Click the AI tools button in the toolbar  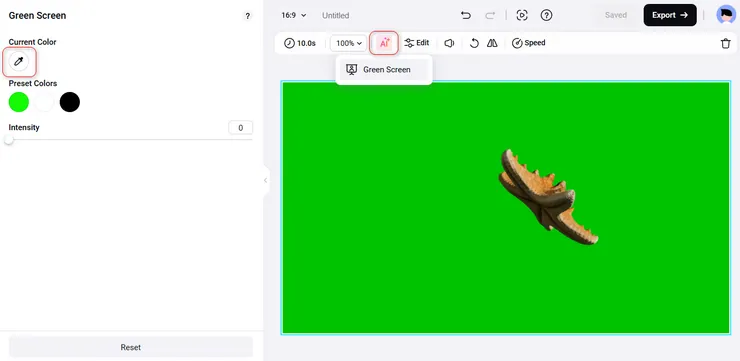click(384, 43)
